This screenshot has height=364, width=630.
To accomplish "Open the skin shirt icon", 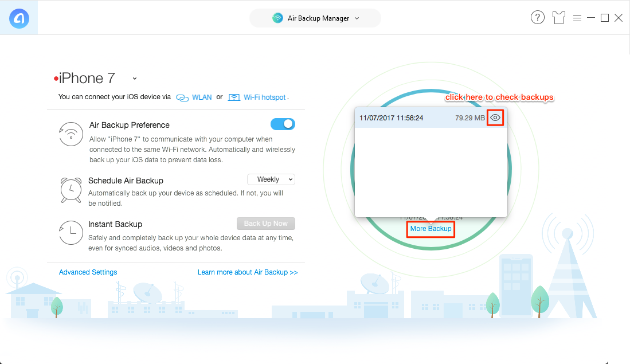I will [558, 18].
